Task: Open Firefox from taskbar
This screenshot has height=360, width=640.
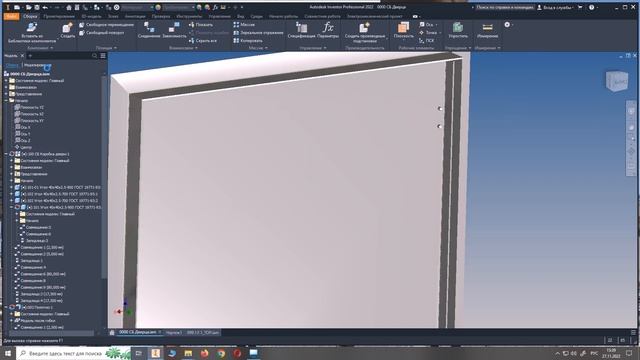Action: [204, 353]
